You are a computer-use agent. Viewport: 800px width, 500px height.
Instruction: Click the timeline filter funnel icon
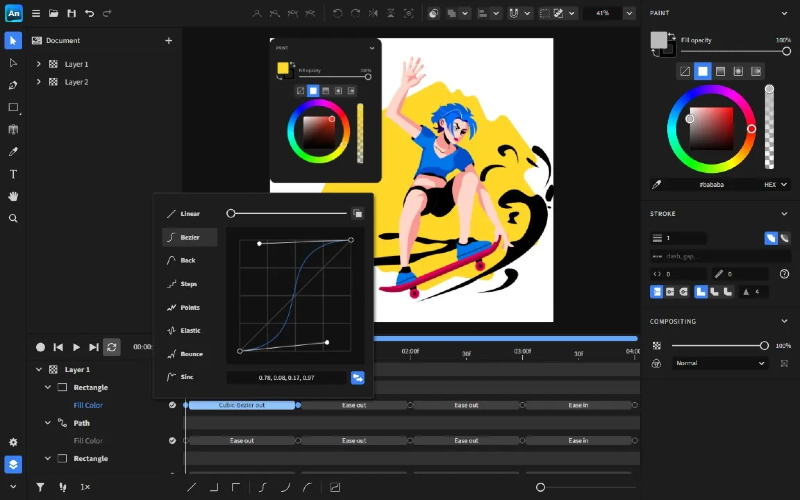tap(40, 487)
